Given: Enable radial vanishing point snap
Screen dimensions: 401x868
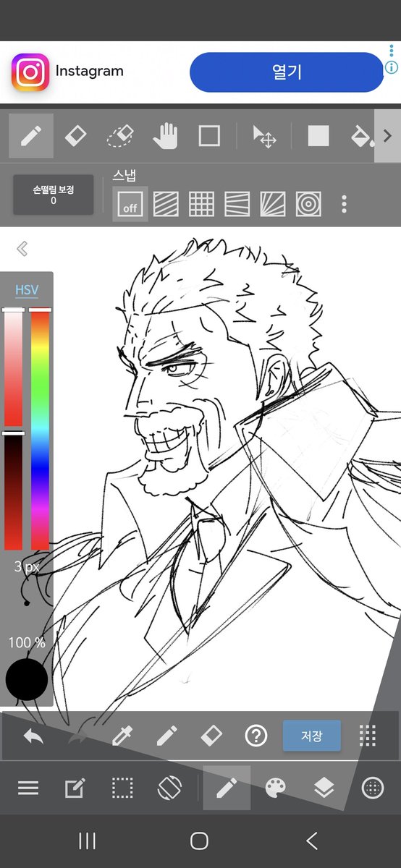Looking at the screenshot, I should pyautogui.click(x=273, y=204).
